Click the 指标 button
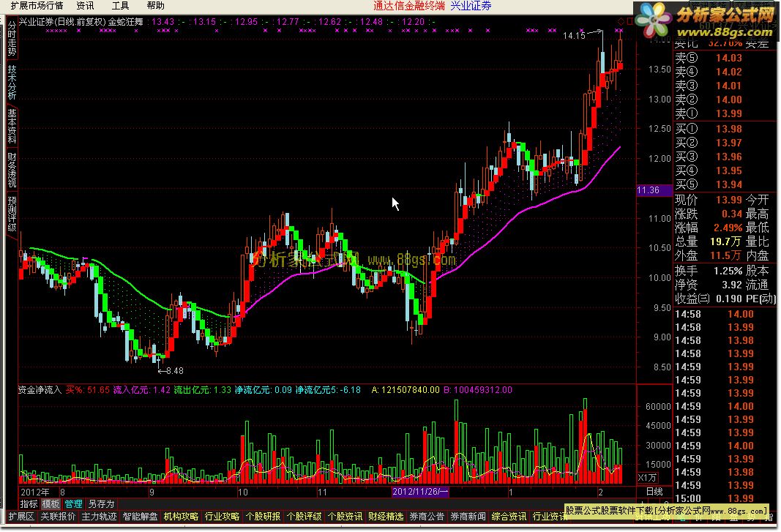Screen dimensions: 781x532 point(29,504)
